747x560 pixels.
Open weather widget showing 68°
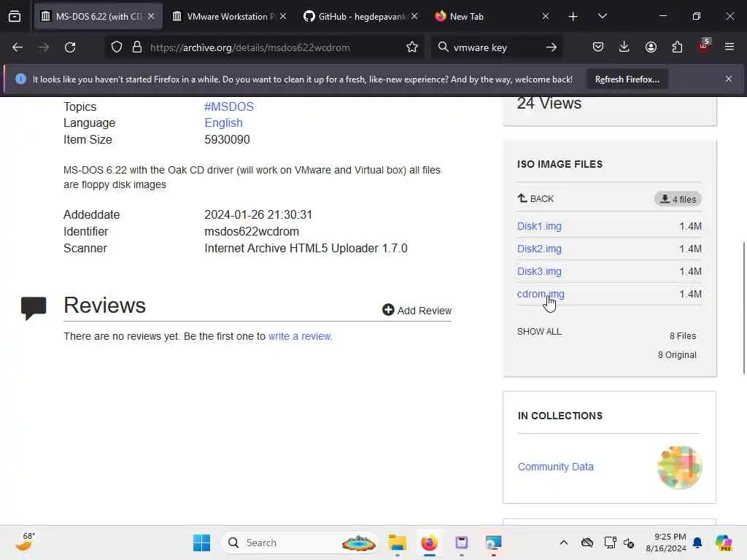click(x=25, y=542)
